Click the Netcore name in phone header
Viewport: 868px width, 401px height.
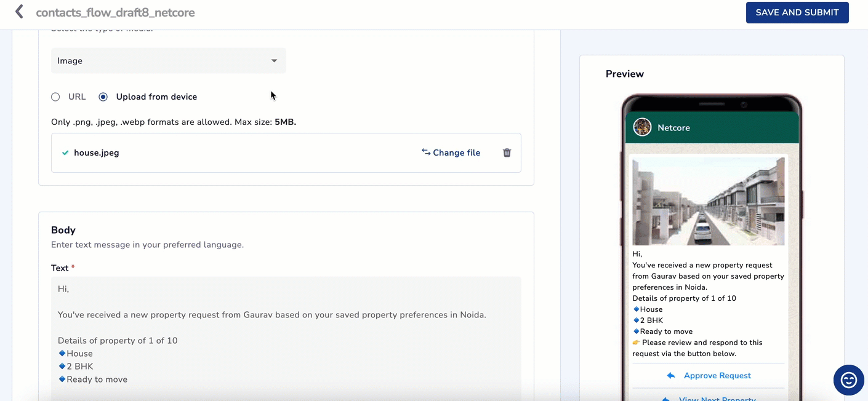click(x=673, y=128)
